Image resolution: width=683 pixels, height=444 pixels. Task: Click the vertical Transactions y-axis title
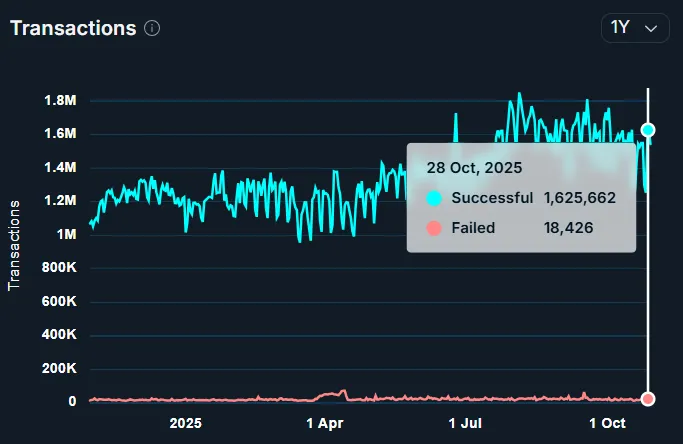tap(15, 246)
